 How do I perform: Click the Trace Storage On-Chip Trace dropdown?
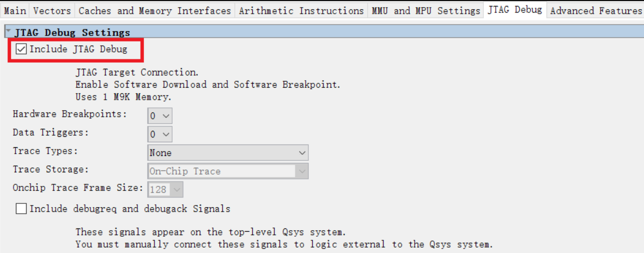pyautogui.click(x=228, y=171)
